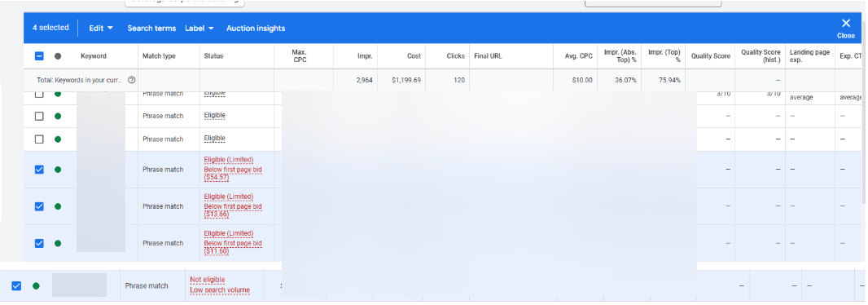
Task: Click total cost value $1,199.69
Action: pyautogui.click(x=406, y=80)
